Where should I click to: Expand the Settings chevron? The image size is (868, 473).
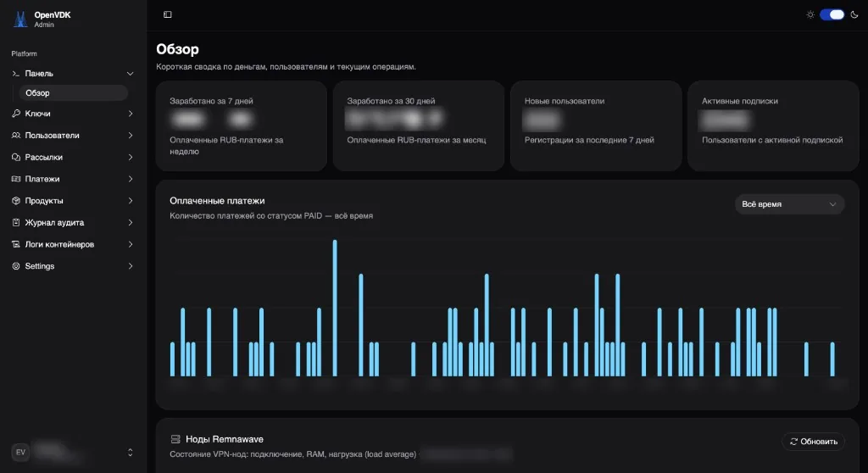point(130,266)
